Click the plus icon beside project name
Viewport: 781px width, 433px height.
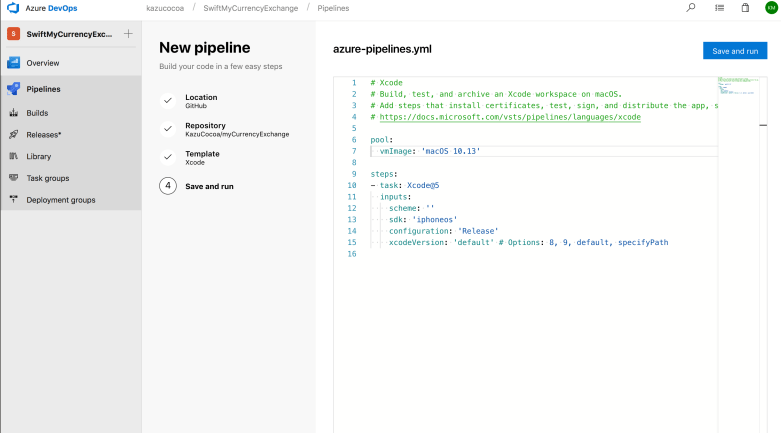click(x=128, y=34)
